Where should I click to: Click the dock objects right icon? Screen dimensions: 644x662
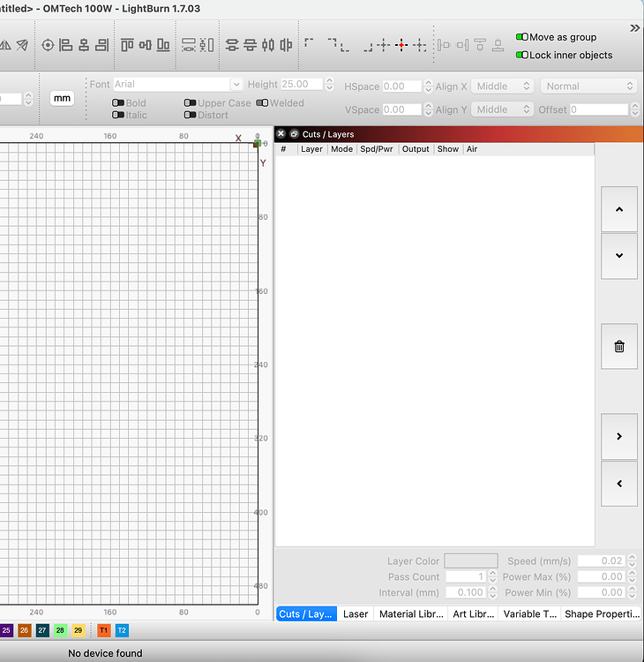click(x=462, y=45)
